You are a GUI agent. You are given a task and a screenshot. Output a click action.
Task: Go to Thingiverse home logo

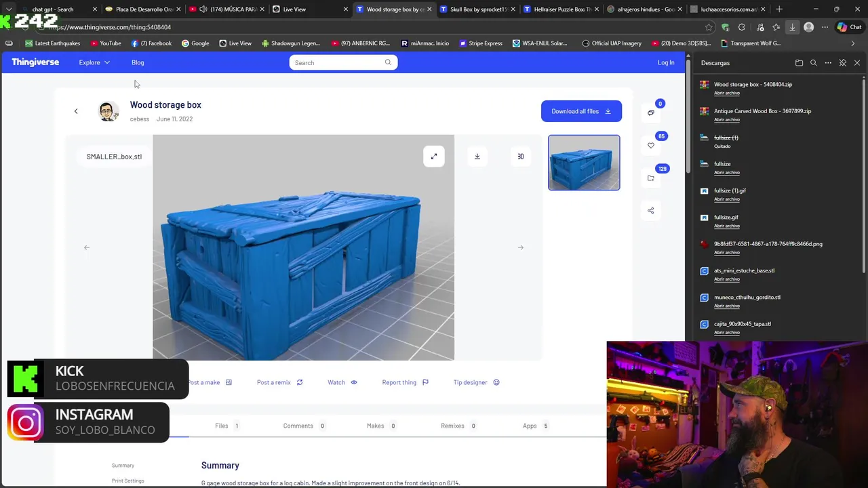(35, 62)
